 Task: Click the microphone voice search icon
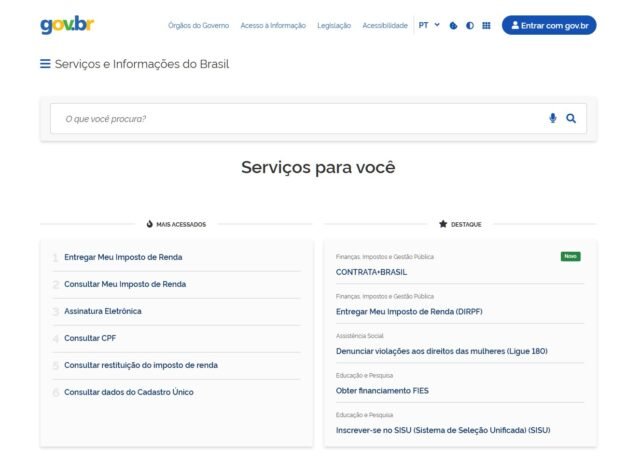coord(552,118)
